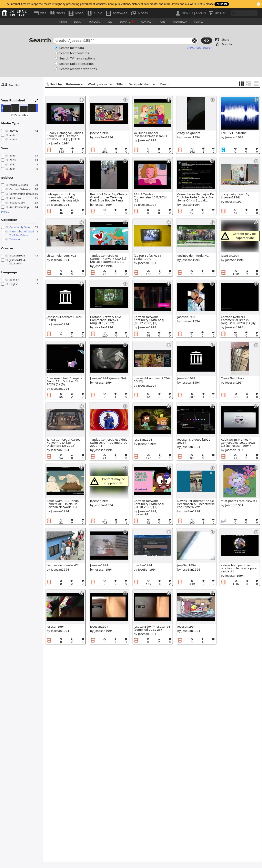Viewport: 262px width, 868px height.
Task: Open Vecinos de mierda #1 thumbnail
Action: pos(196,235)
